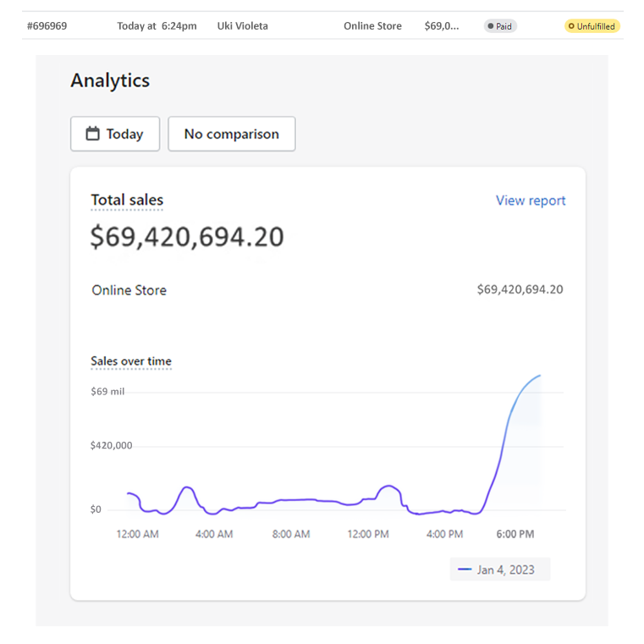644x644 pixels.
Task: Click the order total $69,0...
Action: point(442,26)
